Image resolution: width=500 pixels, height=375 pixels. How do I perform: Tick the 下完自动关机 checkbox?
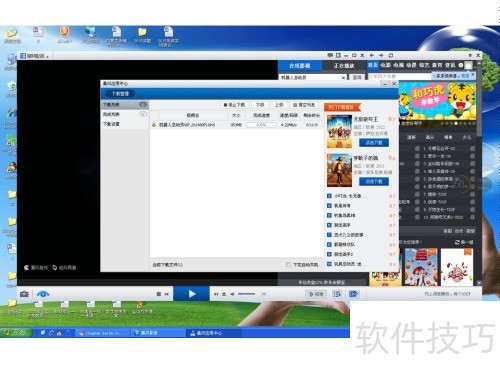288,265
